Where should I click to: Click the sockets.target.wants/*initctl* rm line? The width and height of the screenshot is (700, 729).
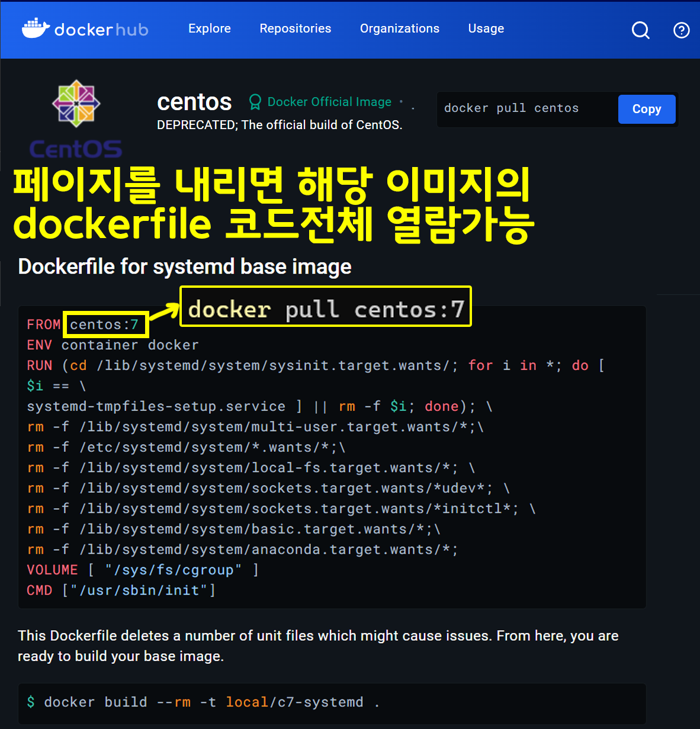pyautogui.click(x=281, y=509)
